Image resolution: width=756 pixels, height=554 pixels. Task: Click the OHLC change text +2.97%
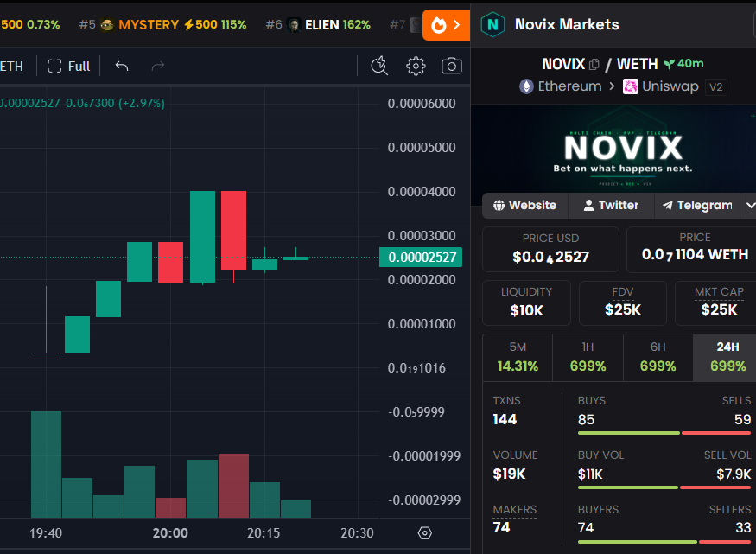click(142, 103)
